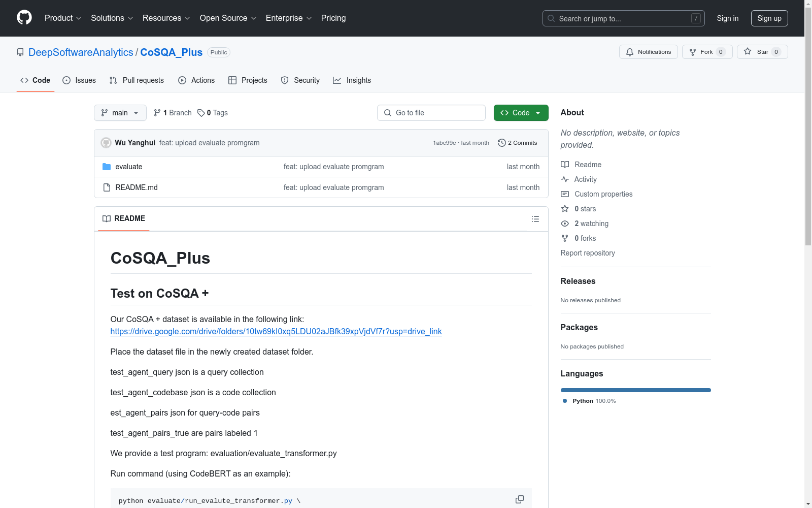Image resolution: width=812 pixels, height=508 pixels.
Task: Click the eye icon beside 2 watching
Action: pos(565,224)
